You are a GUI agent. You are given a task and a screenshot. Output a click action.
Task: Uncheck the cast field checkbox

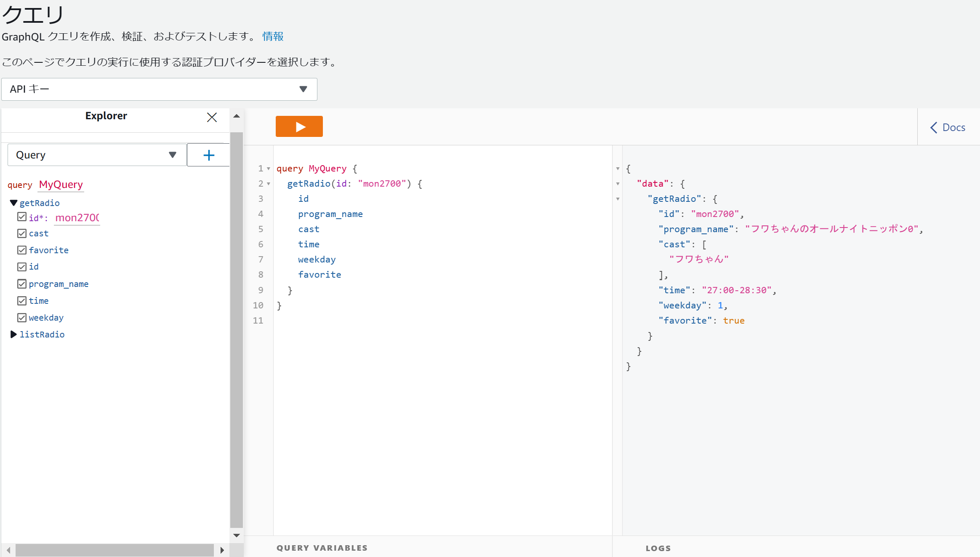coord(22,233)
